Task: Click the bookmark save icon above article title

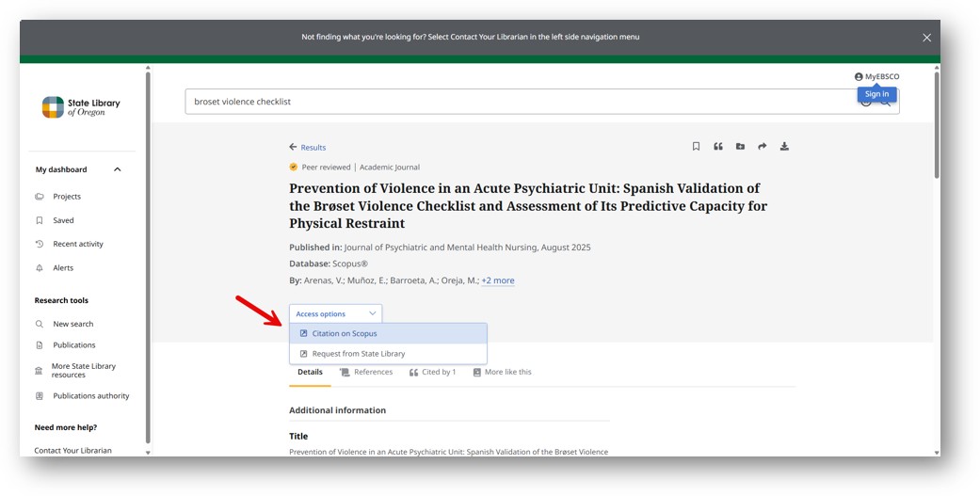Action: (696, 147)
